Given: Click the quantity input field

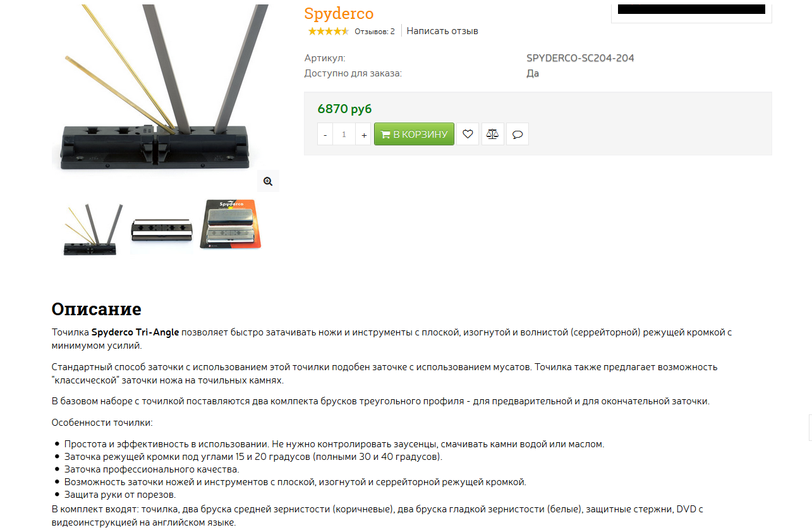Looking at the screenshot, I should 344,134.
